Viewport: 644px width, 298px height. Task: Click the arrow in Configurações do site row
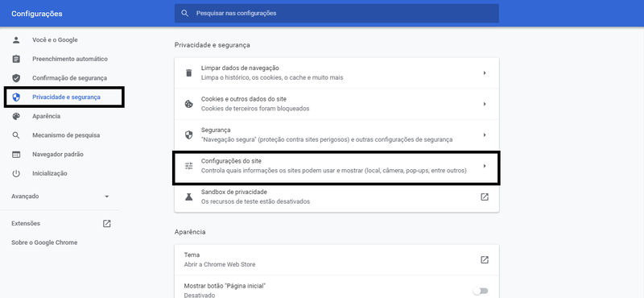pyautogui.click(x=485, y=166)
